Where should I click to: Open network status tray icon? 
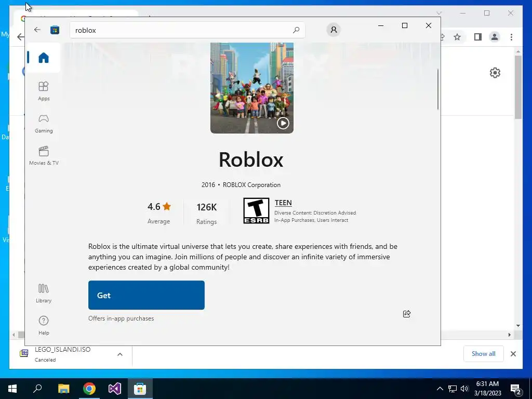[x=453, y=389]
